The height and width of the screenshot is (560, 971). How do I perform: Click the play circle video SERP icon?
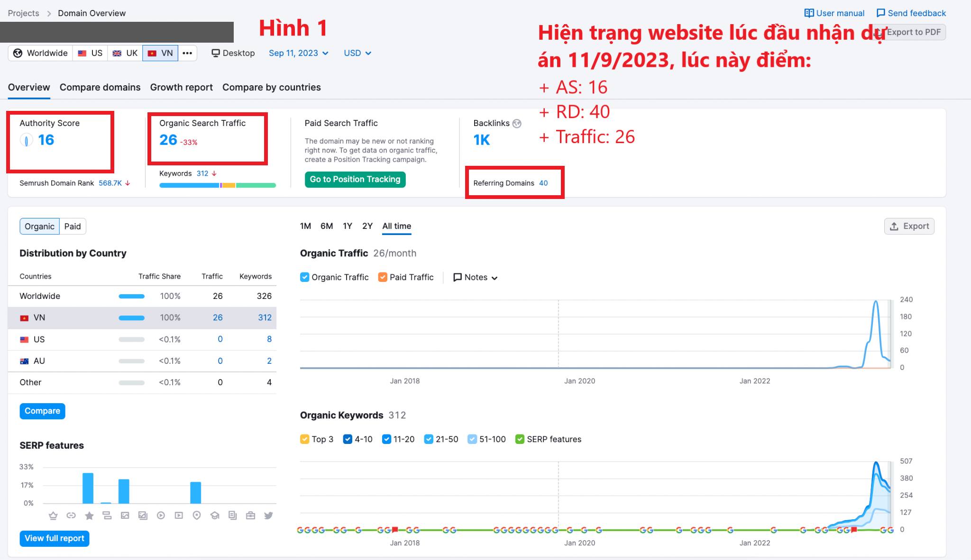[x=161, y=515]
